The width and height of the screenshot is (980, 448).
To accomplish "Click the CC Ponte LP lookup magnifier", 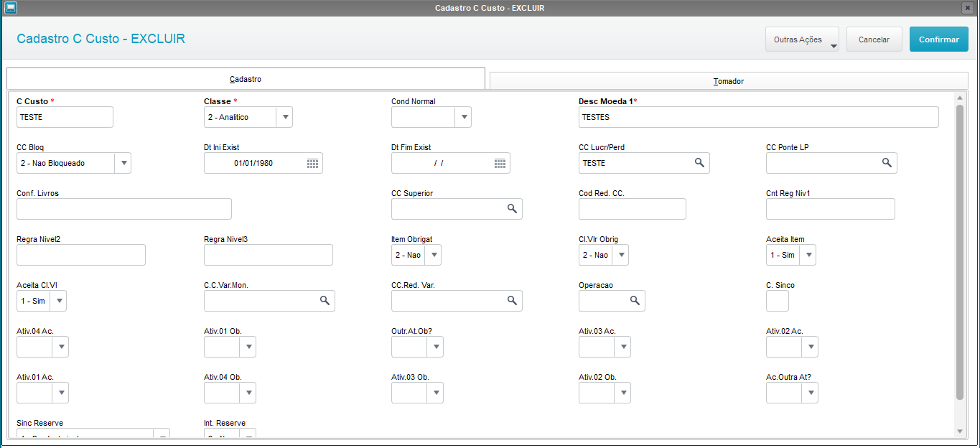I will pyautogui.click(x=887, y=163).
